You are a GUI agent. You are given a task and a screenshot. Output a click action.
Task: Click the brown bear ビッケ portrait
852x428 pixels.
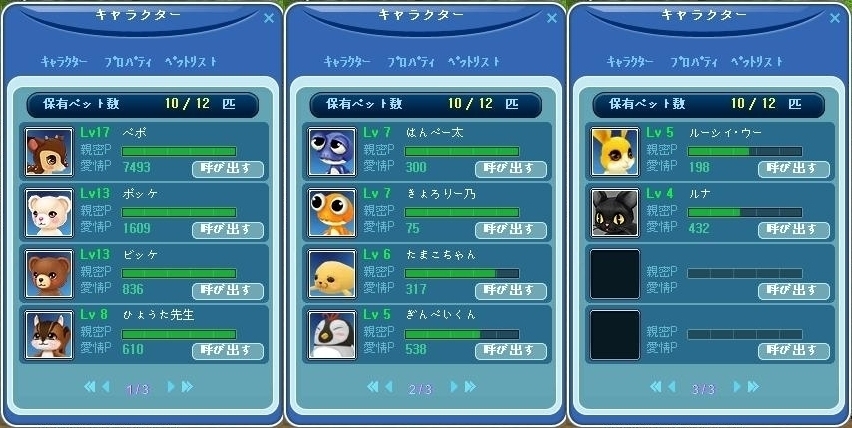49,274
